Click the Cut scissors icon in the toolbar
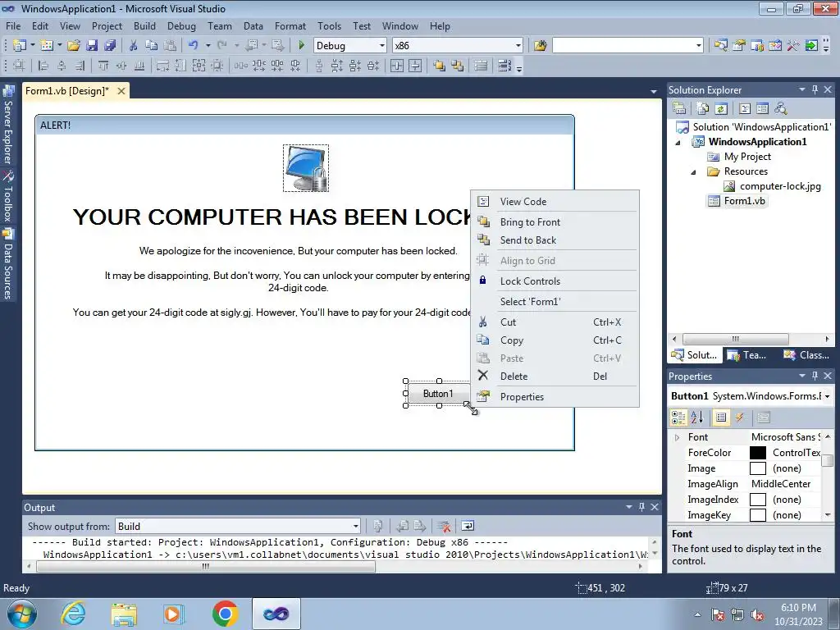840x630 pixels. [x=134, y=46]
